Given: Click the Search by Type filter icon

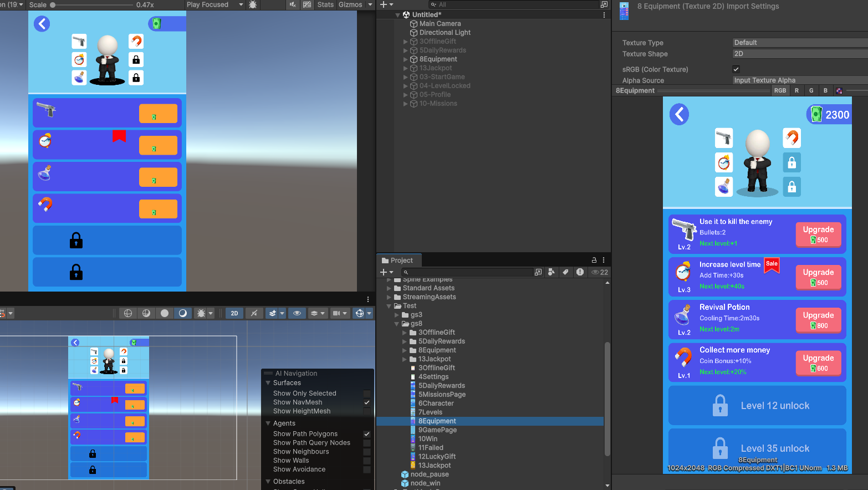Looking at the screenshot, I should pyautogui.click(x=551, y=272).
